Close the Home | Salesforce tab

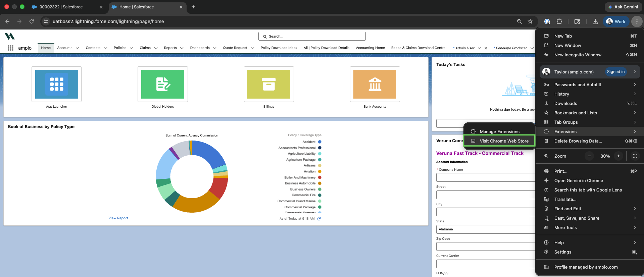(181, 7)
